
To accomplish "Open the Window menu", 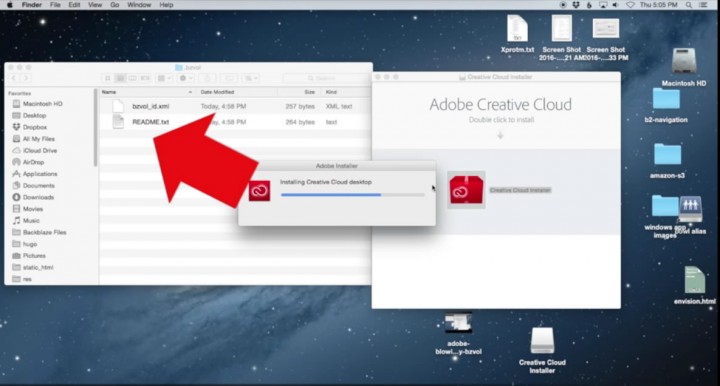I will 139,5.
